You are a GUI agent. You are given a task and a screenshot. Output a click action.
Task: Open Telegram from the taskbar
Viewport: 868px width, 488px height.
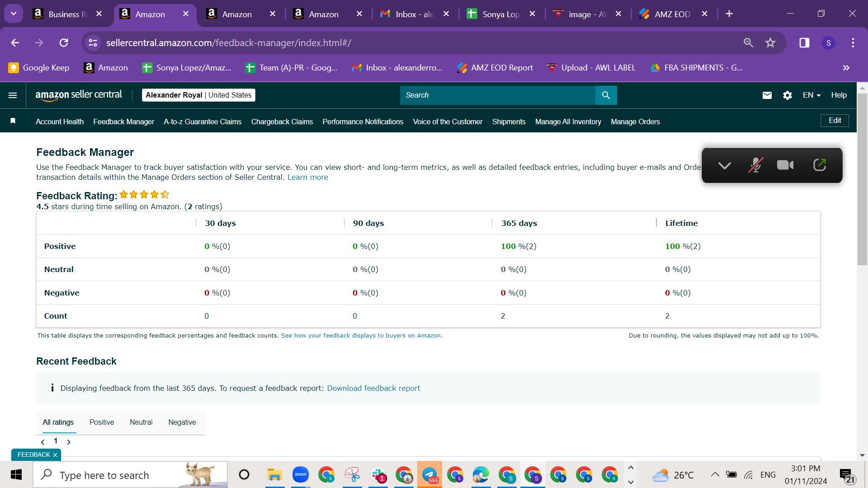pyautogui.click(x=429, y=475)
